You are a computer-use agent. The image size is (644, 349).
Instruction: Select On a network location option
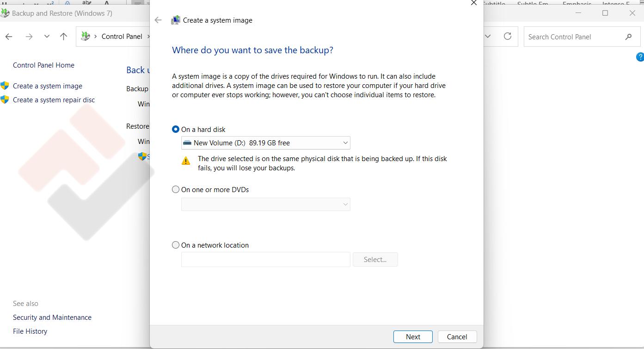(x=176, y=245)
